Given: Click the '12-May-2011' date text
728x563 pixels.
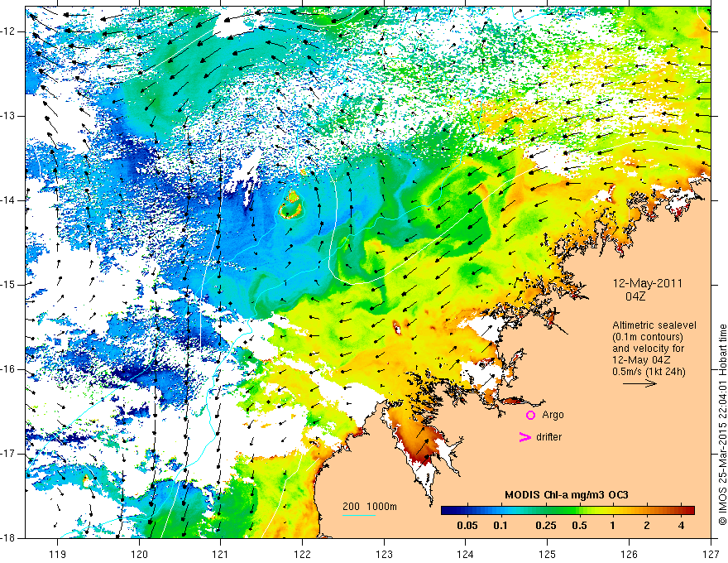Looking at the screenshot, I should pyautogui.click(x=648, y=283).
